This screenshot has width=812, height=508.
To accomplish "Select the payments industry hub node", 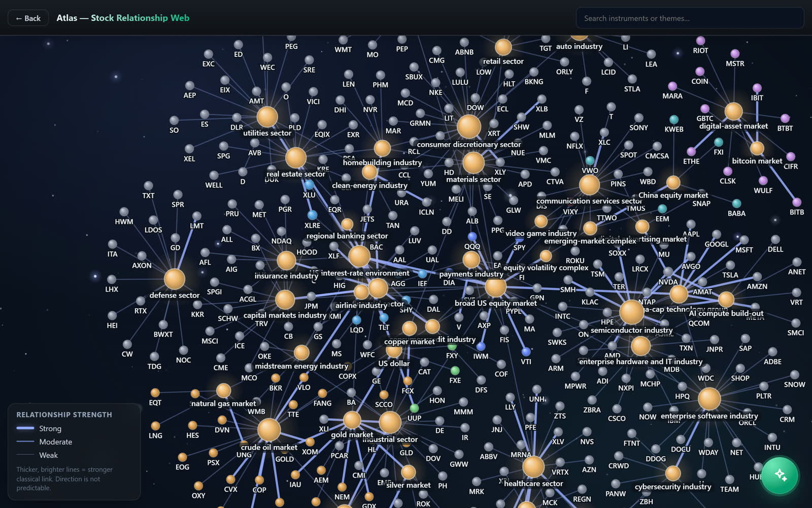I will pyautogui.click(x=471, y=260).
